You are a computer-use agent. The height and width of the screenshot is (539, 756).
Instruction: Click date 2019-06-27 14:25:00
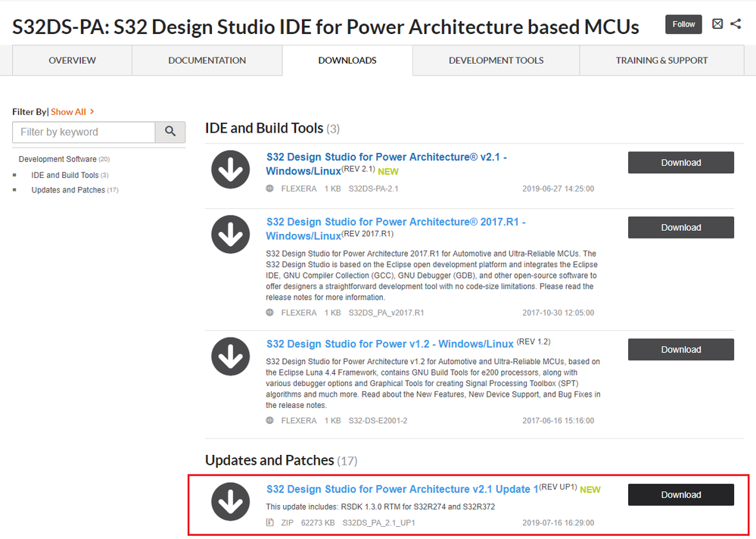click(x=558, y=188)
